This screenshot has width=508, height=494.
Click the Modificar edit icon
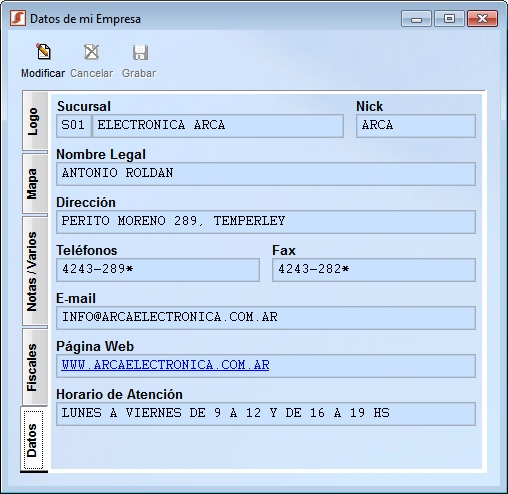click(x=43, y=52)
